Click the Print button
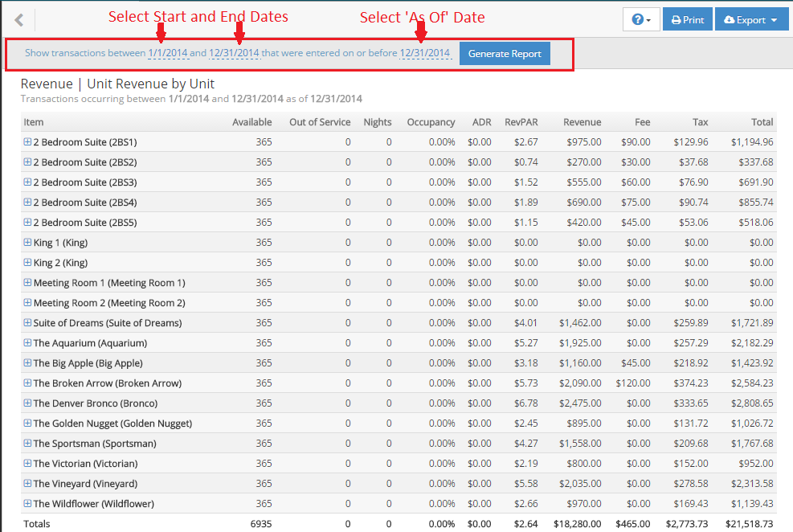The width and height of the screenshot is (793, 532). point(687,20)
